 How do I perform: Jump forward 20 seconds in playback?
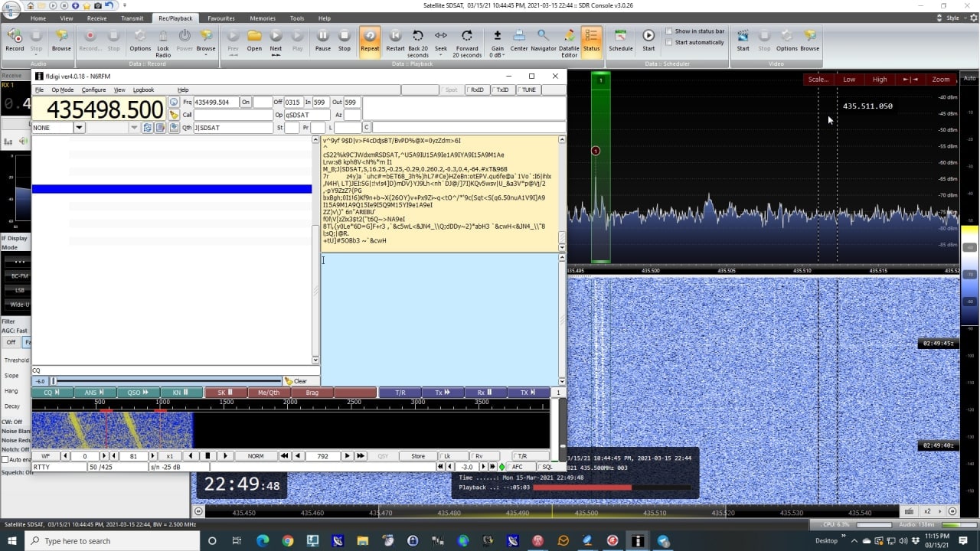coord(466,39)
